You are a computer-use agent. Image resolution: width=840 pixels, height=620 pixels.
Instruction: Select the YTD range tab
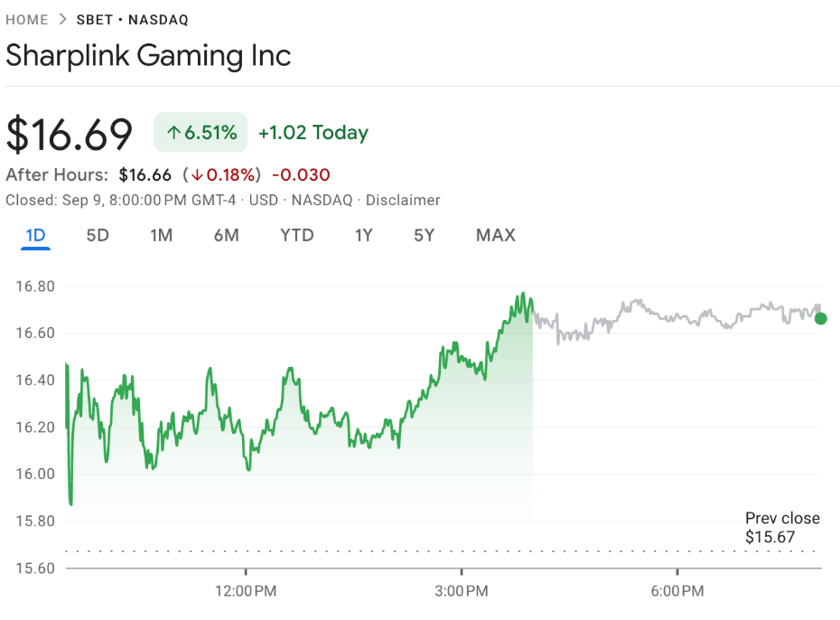click(x=297, y=236)
